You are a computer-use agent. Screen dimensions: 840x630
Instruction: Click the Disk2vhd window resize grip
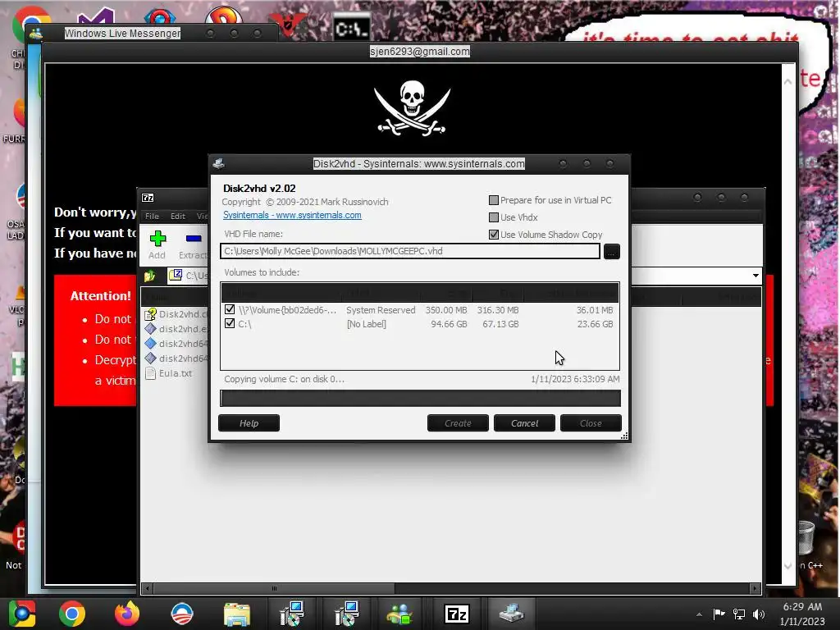pos(624,436)
